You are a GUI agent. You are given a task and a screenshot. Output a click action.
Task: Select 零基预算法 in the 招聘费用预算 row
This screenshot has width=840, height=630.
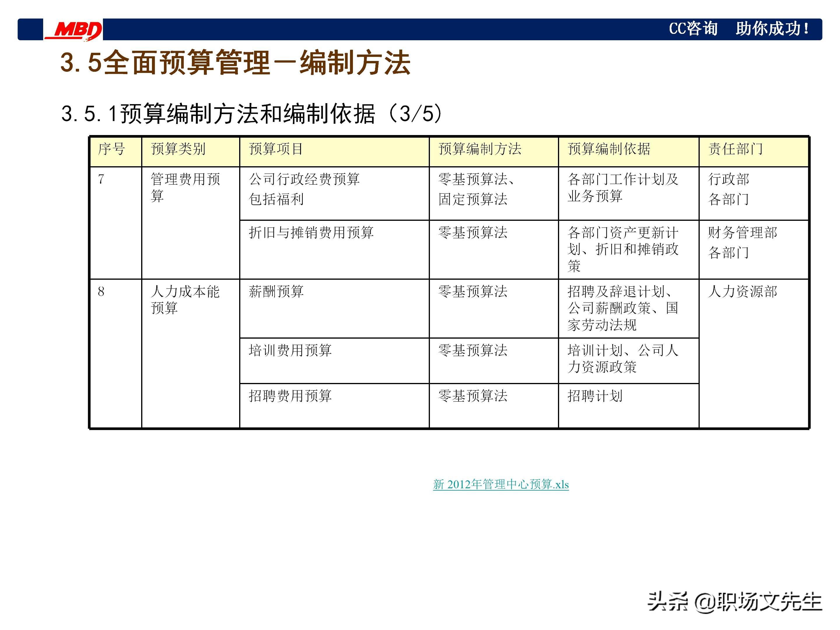pos(494,406)
